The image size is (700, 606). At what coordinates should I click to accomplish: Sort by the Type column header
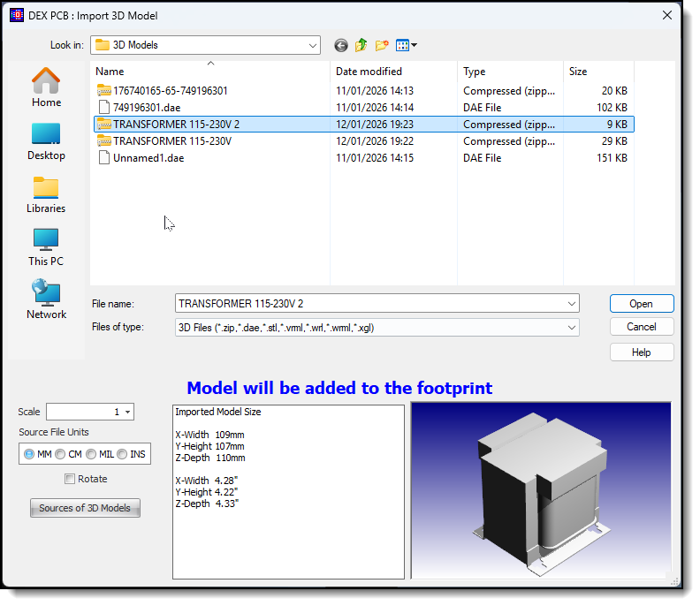(x=510, y=72)
